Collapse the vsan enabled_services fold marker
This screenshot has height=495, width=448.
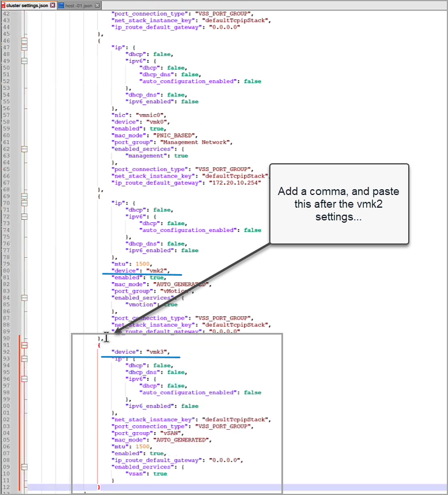(24, 467)
